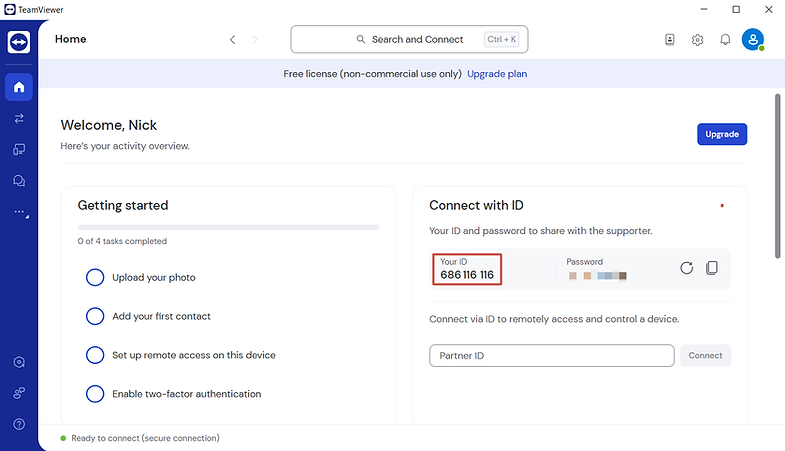The width and height of the screenshot is (785, 451).
Task: Open the notifications bell icon
Action: [725, 40]
